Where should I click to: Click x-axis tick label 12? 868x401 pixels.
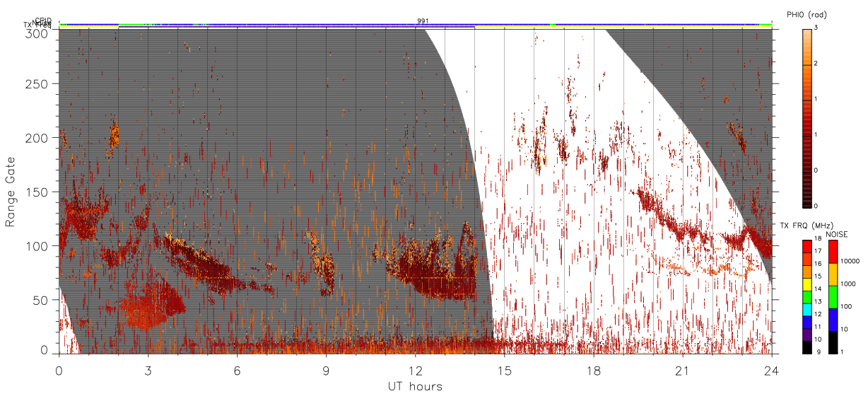click(415, 371)
